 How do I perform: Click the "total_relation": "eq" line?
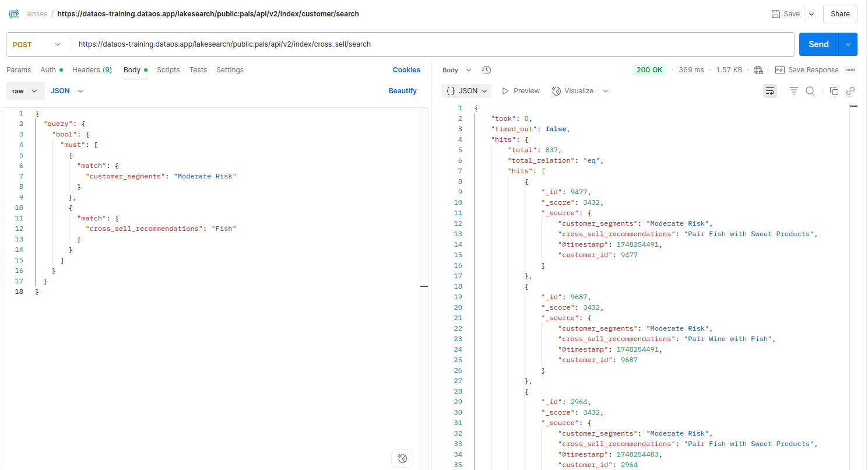[x=557, y=160]
